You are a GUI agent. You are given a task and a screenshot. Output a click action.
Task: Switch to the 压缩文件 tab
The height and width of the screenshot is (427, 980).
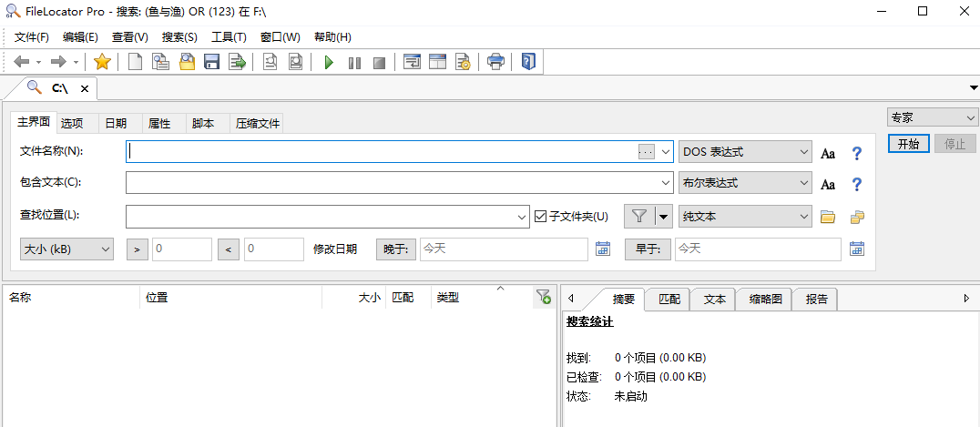point(258,124)
